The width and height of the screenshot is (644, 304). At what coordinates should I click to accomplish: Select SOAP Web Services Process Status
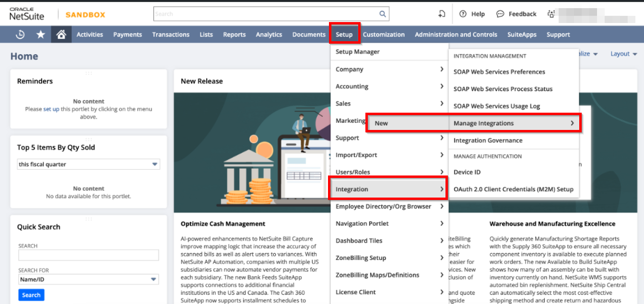503,89
